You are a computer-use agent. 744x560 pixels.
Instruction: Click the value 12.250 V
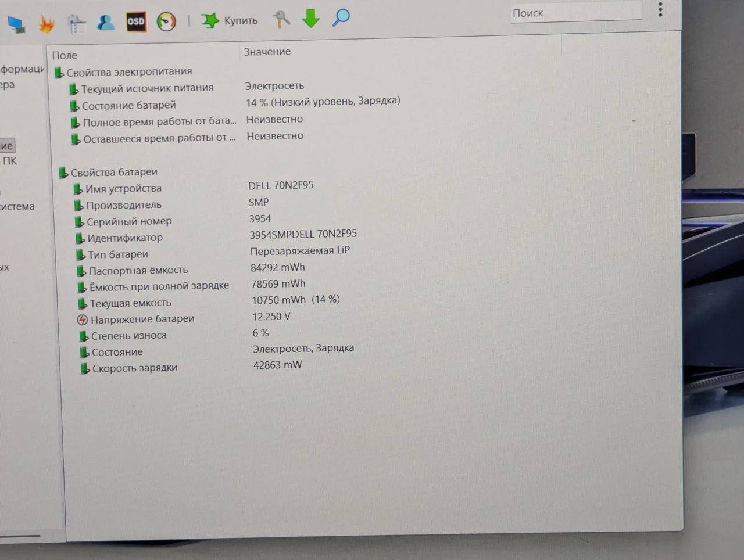[271, 317]
